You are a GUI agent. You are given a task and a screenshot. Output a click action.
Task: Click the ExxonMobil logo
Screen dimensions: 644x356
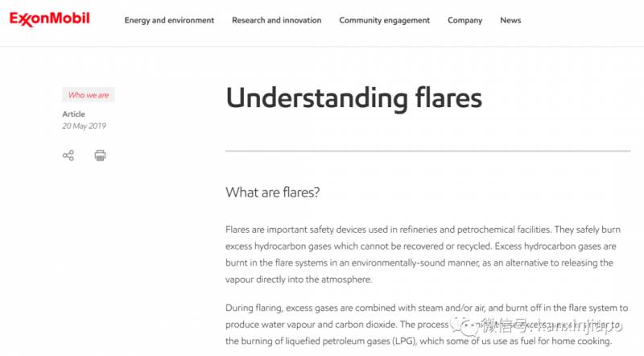click(x=50, y=19)
